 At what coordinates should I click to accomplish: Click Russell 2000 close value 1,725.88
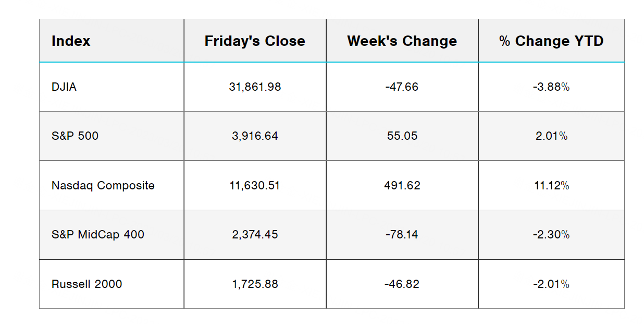click(x=255, y=284)
